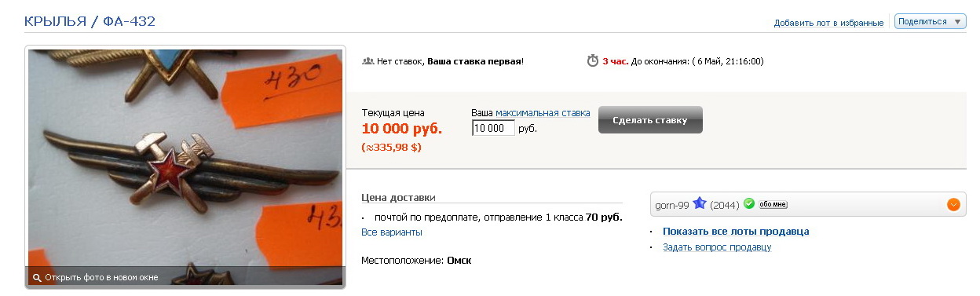The width and height of the screenshot is (980, 296).
Task: Click the green verified checkmark icon
Action: coord(749,204)
